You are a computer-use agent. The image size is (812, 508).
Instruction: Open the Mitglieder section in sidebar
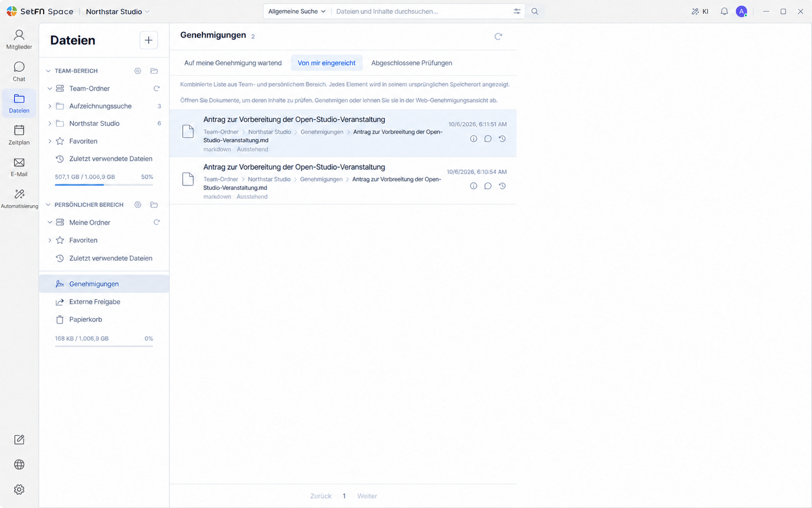coord(19,39)
